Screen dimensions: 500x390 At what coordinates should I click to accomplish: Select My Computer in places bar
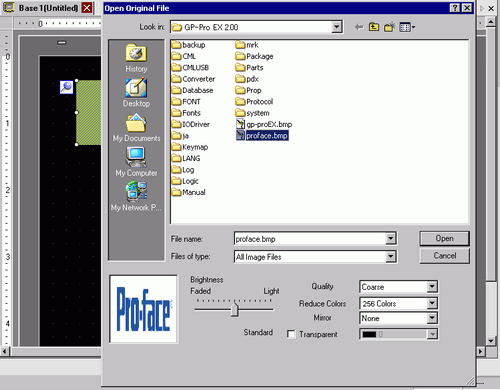(136, 162)
